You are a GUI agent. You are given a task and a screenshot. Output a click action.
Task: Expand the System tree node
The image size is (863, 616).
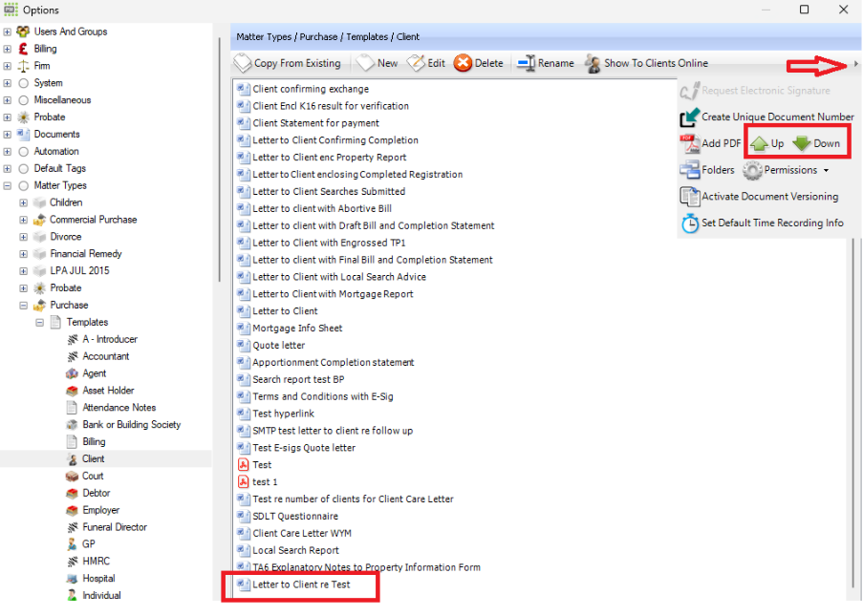click(x=7, y=83)
